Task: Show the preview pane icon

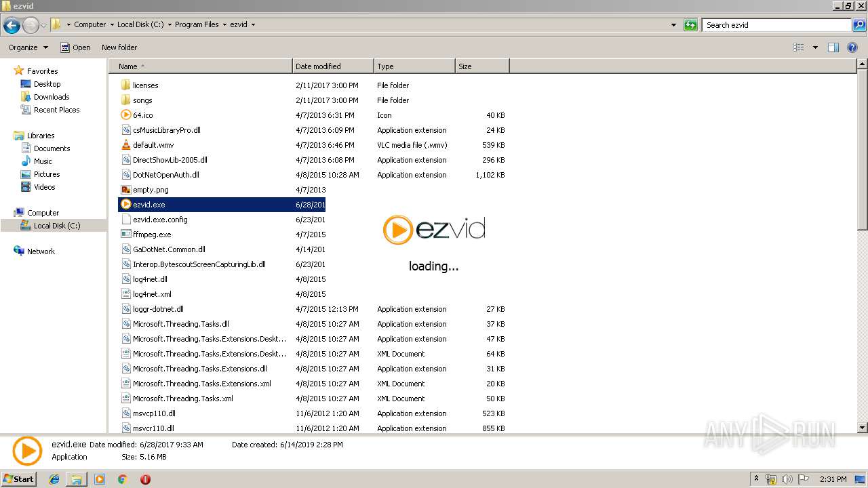Action: 833,47
